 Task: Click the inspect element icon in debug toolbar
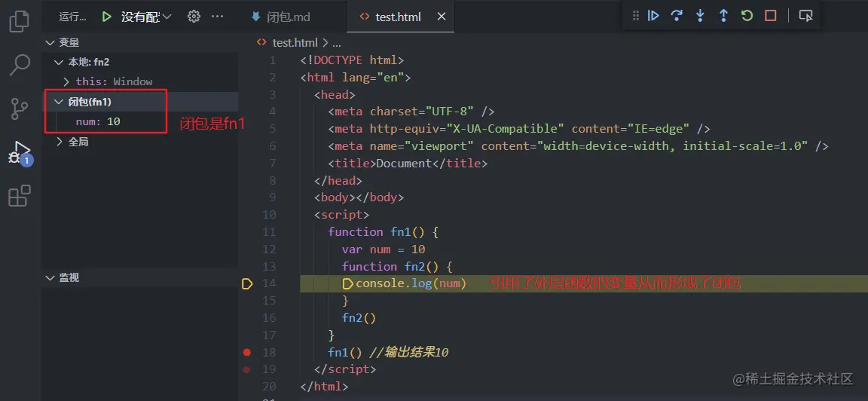[x=805, y=16]
